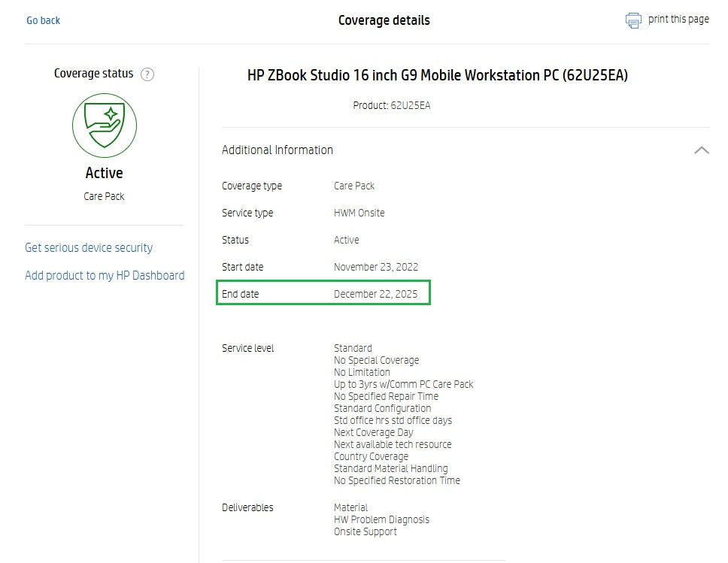Click the Active coverage shield icon
The image size is (728, 563).
(x=105, y=126)
